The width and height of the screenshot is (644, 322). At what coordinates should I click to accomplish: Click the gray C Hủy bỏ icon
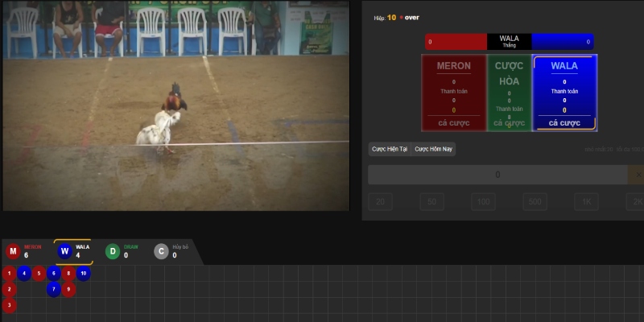point(162,251)
